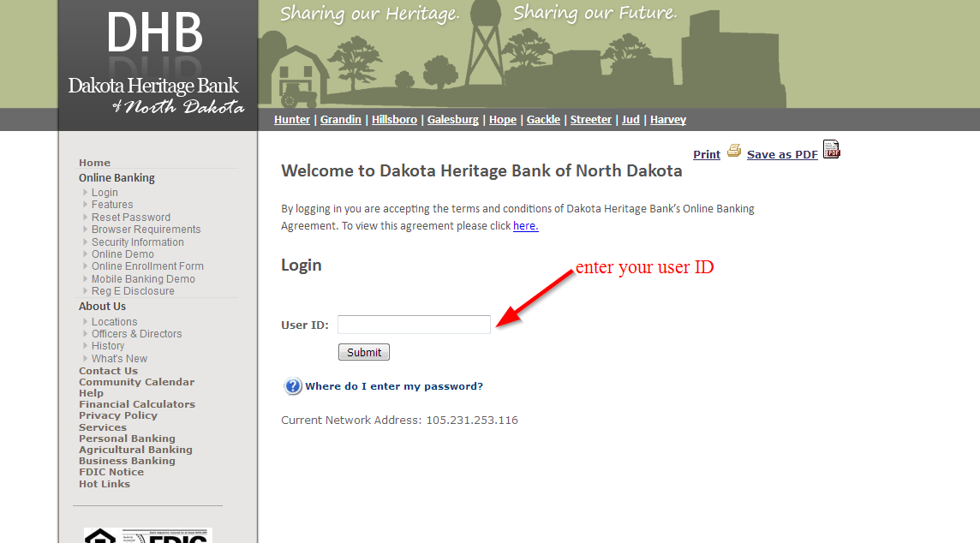This screenshot has height=543, width=980.
Task: Click the Save as PDF link
Action: click(x=782, y=154)
